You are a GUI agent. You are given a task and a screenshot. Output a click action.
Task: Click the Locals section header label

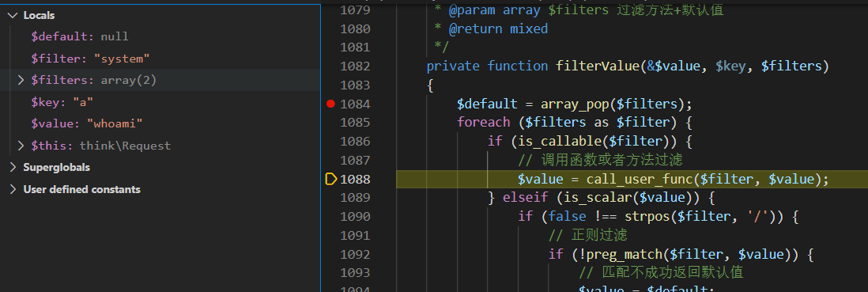(39, 16)
